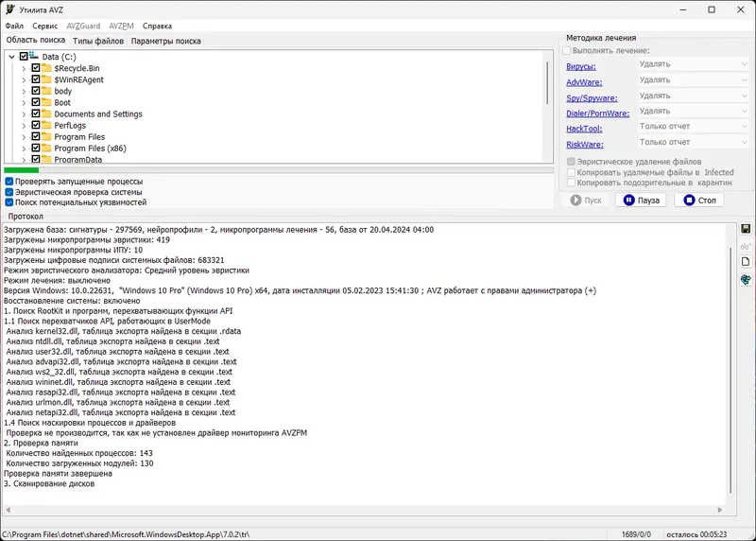
Task: Click the Пуск button
Action: 586,200
